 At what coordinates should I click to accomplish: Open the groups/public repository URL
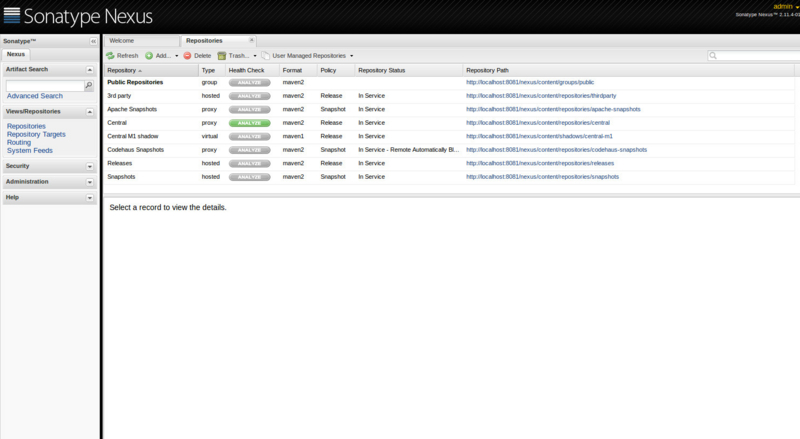pyautogui.click(x=530, y=82)
